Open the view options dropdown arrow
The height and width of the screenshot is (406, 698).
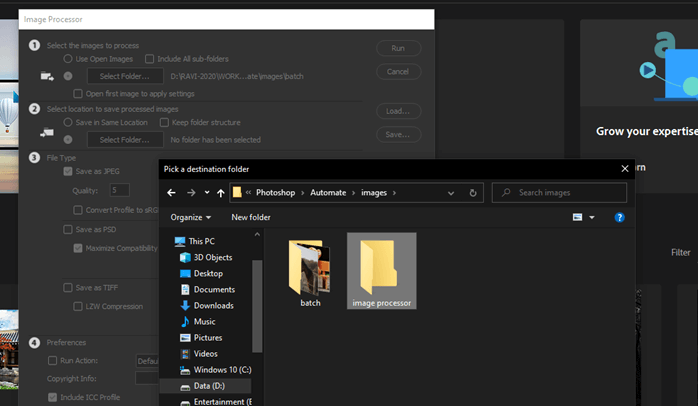pyautogui.click(x=592, y=217)
